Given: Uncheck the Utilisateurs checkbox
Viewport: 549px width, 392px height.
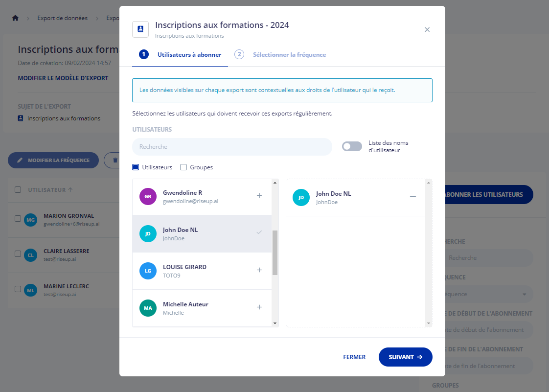Looking at the screenshot, I should tap(136, 167).
